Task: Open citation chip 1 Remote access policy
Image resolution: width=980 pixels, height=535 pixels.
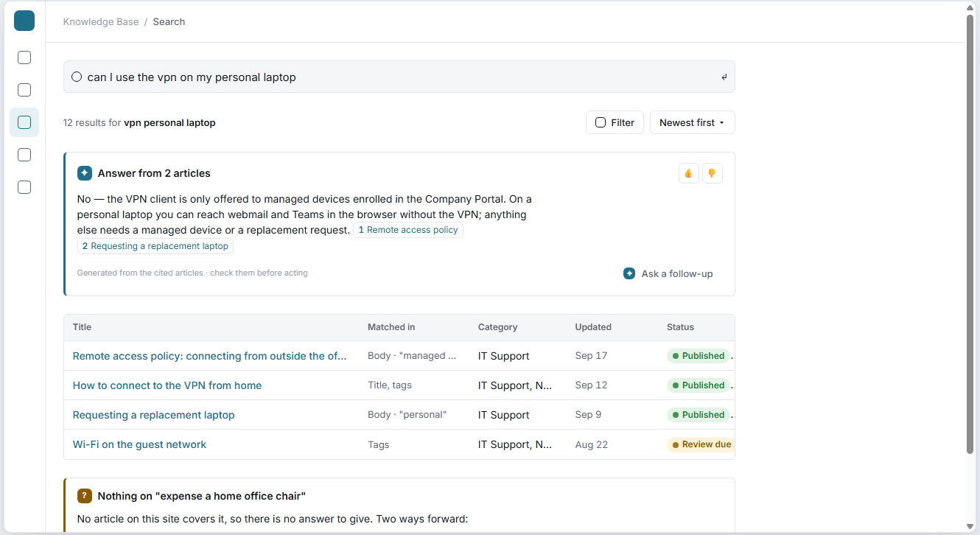Action: click(x=408, y=230)
